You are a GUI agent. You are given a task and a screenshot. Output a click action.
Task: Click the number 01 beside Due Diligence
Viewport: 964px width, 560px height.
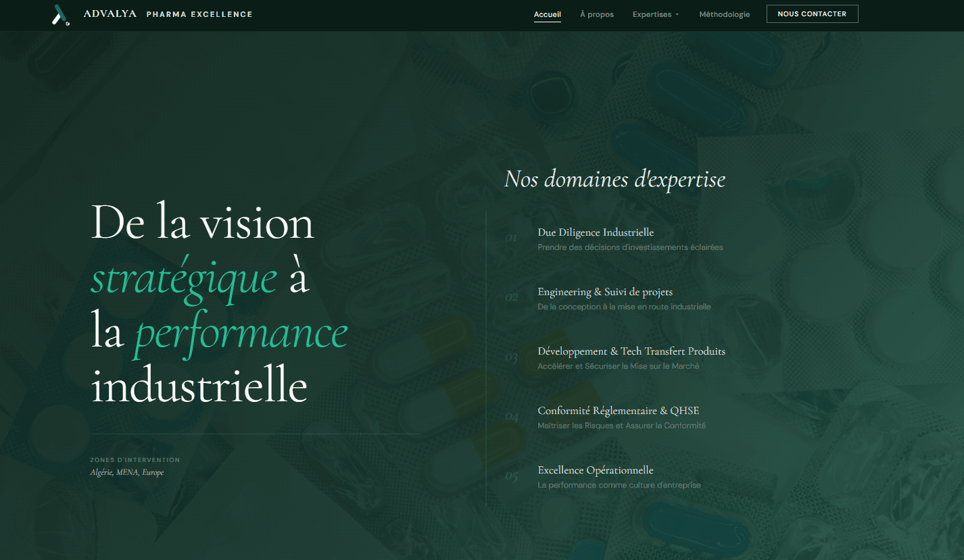point(511,238)
